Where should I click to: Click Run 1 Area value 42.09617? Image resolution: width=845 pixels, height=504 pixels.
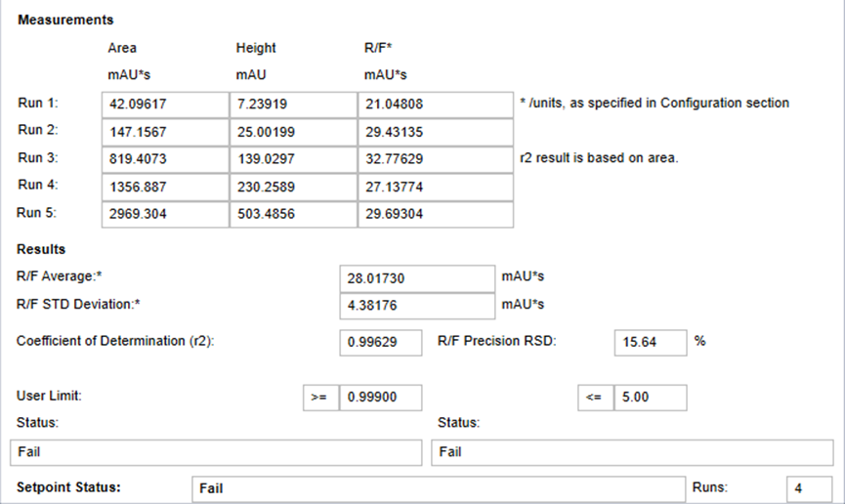pos(165,105)
